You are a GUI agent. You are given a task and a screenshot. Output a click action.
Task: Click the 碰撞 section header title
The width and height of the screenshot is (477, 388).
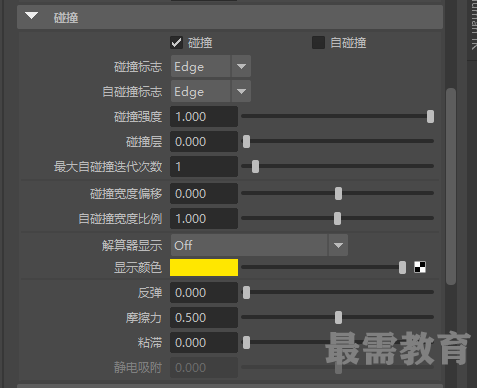[x=66, y=18]
